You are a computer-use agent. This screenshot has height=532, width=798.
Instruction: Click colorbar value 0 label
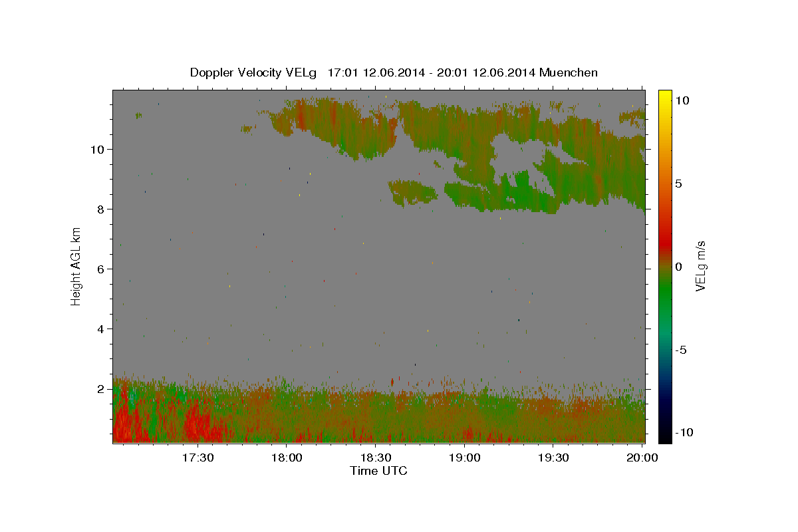pos(678,267)
